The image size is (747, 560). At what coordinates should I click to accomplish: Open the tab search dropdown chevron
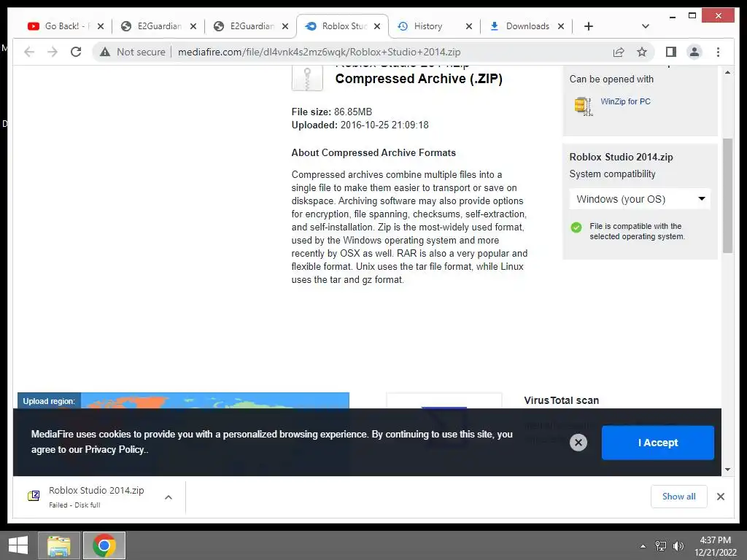pos(645,26)
